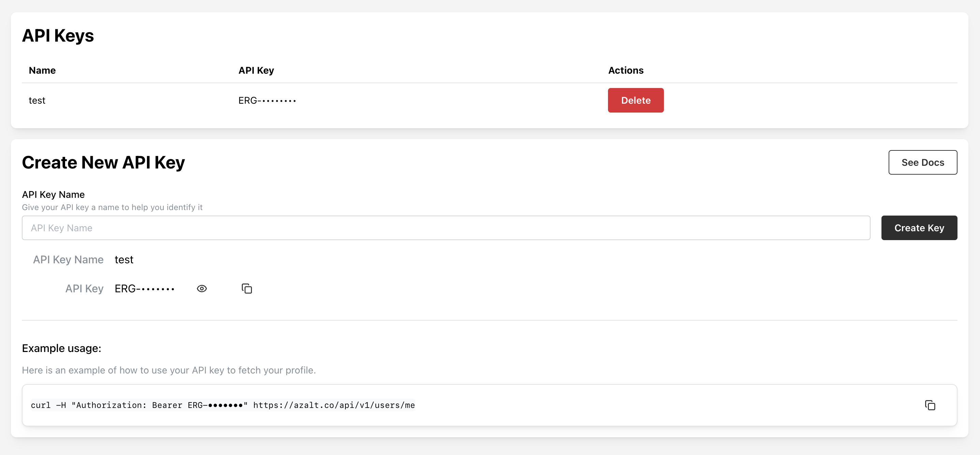This screenshot has height=455, width=980.
Task: Click the test value beside API Key Name
Action: (124, 260)
